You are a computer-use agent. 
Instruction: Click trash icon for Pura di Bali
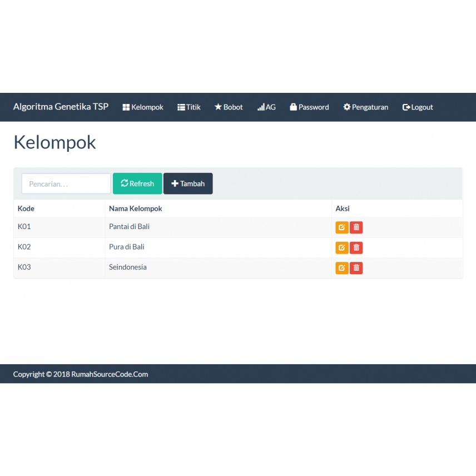(x=356, y=247)
